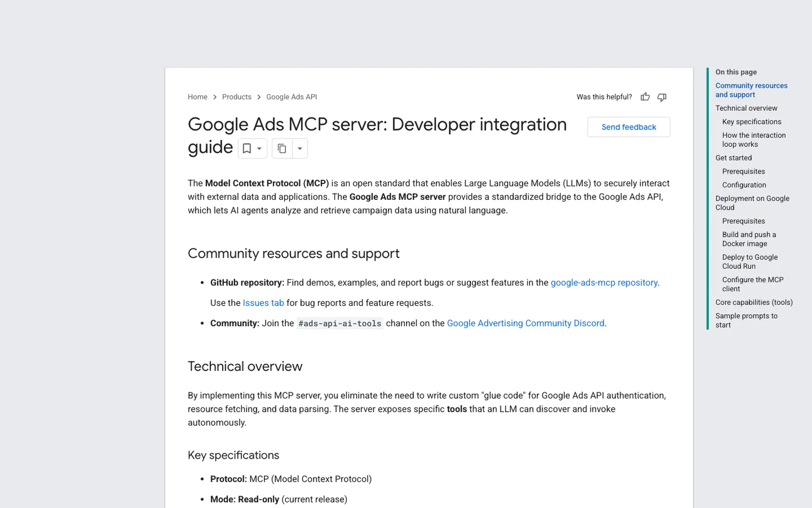Screen dimensions: 812x508
Task: Click the 'Was this helpful?' text
Action: 604,97
